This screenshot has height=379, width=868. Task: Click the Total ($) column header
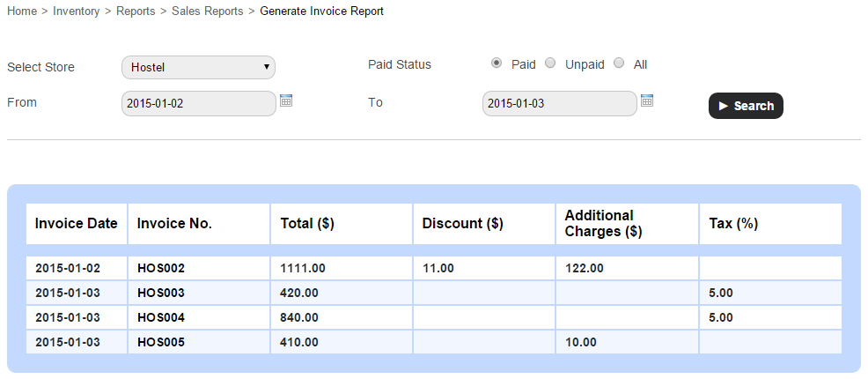(x=306, y=224)
